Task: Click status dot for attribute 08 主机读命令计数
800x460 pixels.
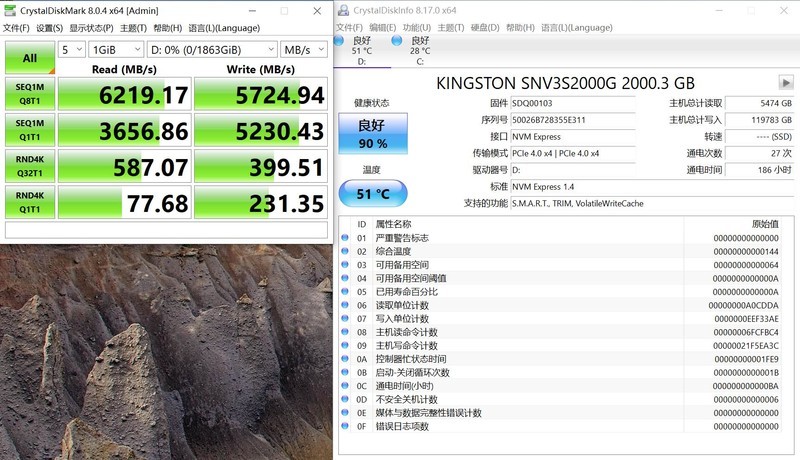Action: 345,332
